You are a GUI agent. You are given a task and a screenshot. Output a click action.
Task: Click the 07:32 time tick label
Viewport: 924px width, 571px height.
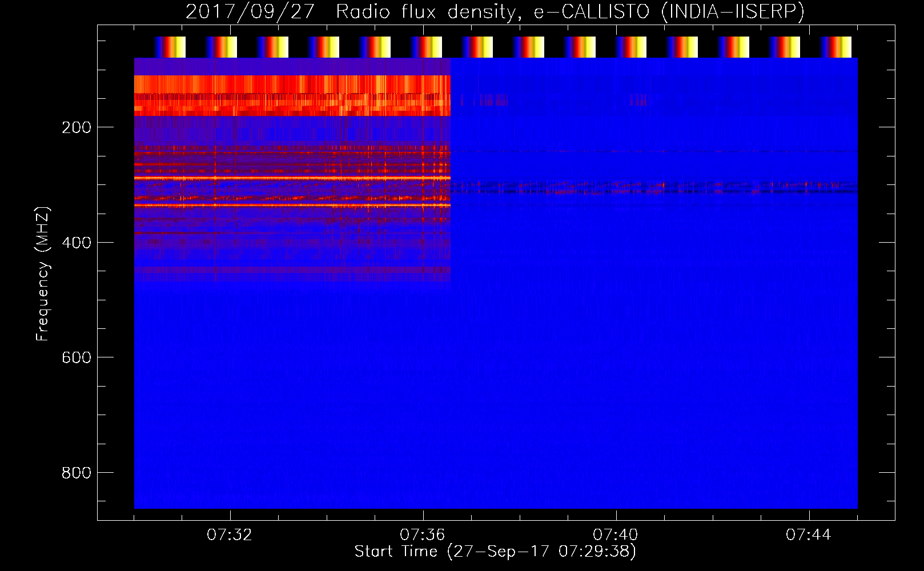(230, 535)
